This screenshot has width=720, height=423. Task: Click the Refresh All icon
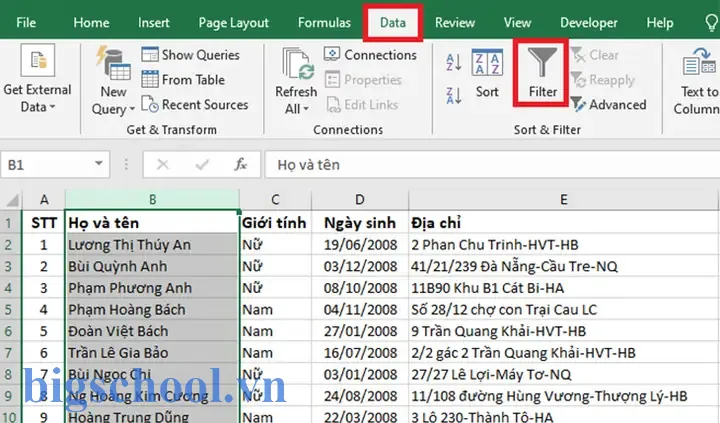pos(298,63)
